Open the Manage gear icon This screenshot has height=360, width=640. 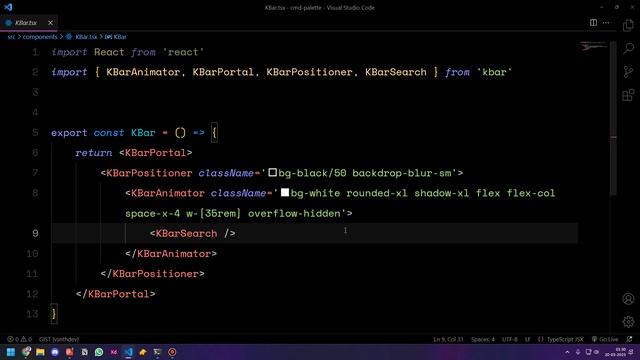click(x=628, y=322)
